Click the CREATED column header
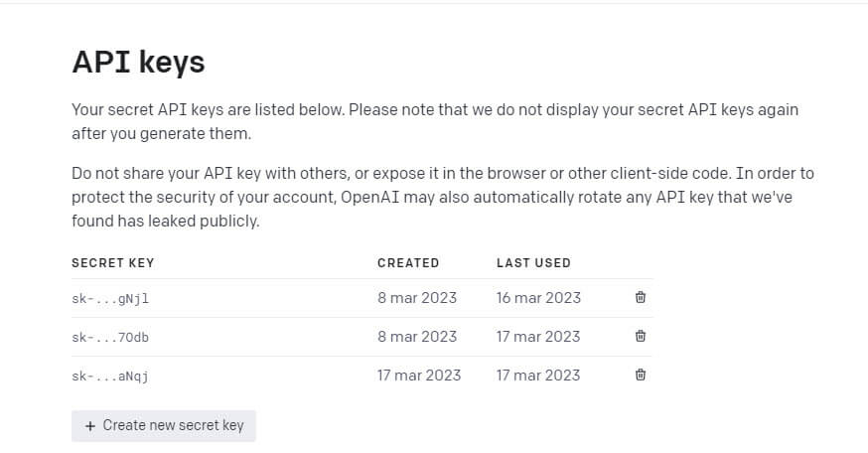 pyautogui.click(x=408, y=263)
